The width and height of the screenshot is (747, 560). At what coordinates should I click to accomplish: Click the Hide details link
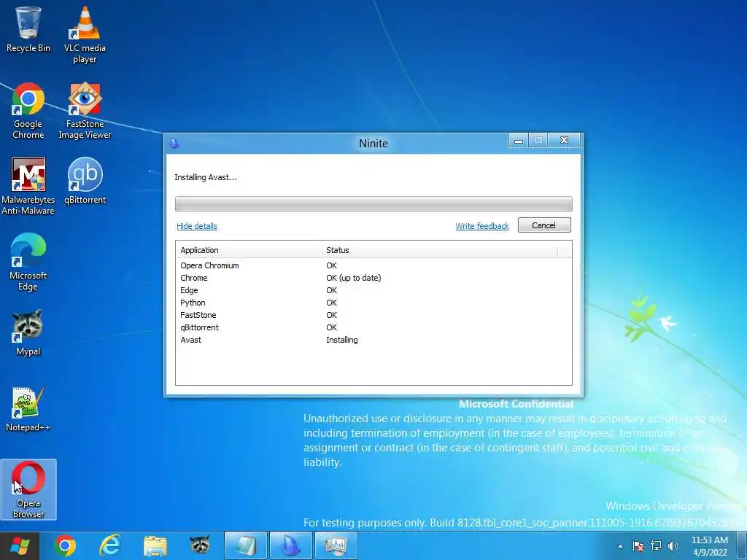click(x=197, y=226)
